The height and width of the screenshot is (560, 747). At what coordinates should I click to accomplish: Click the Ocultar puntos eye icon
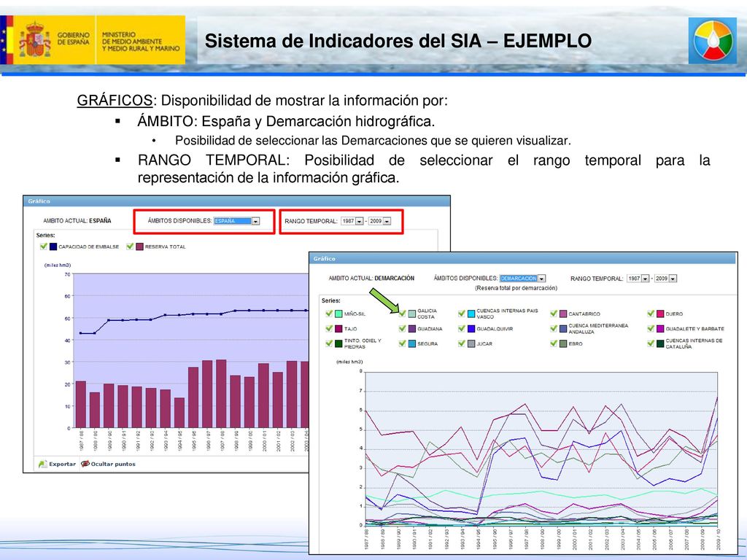pos(85,464)
